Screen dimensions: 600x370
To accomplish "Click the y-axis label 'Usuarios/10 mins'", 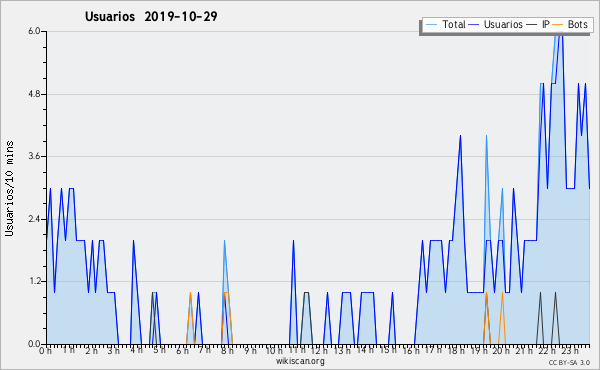I will (9, 188).
